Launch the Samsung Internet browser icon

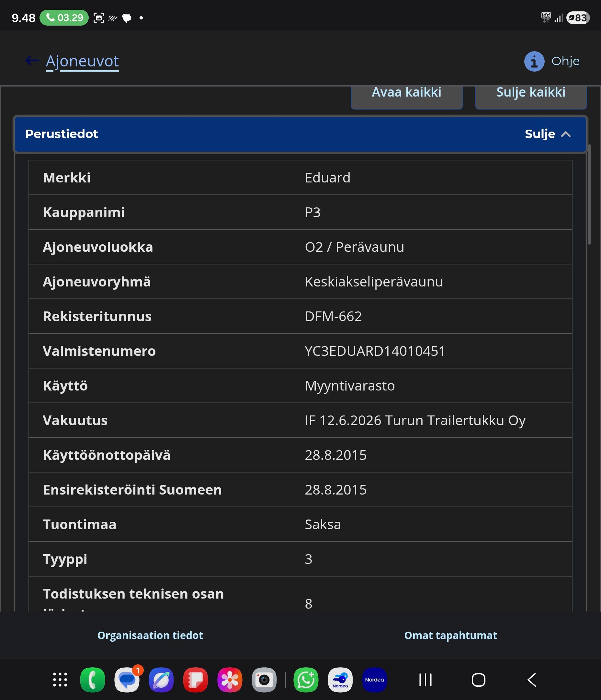(161, 680)
